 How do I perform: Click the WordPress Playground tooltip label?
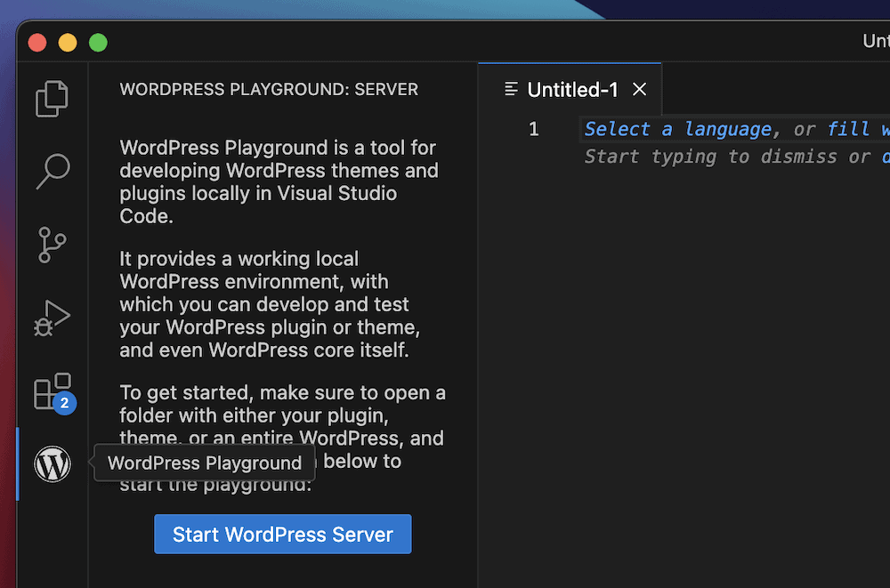click(203, 463)
